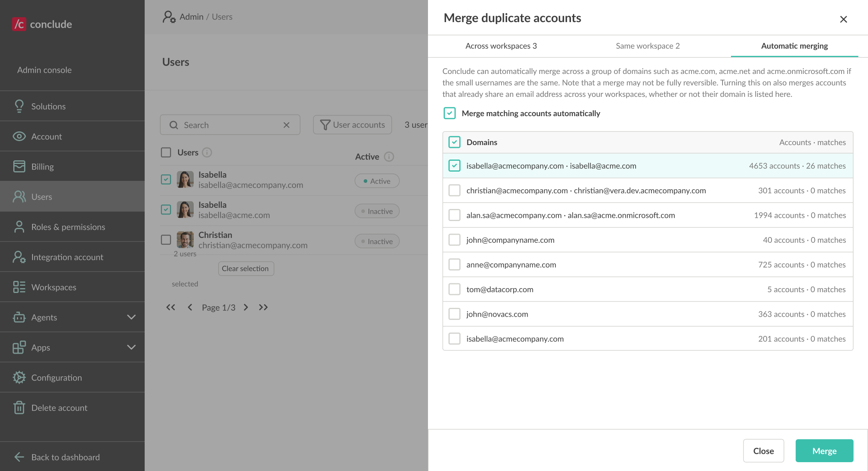Click the Configuration gear icon
Image resolution: width=868 pixels, height=471 pixels.
click(19, 377)
